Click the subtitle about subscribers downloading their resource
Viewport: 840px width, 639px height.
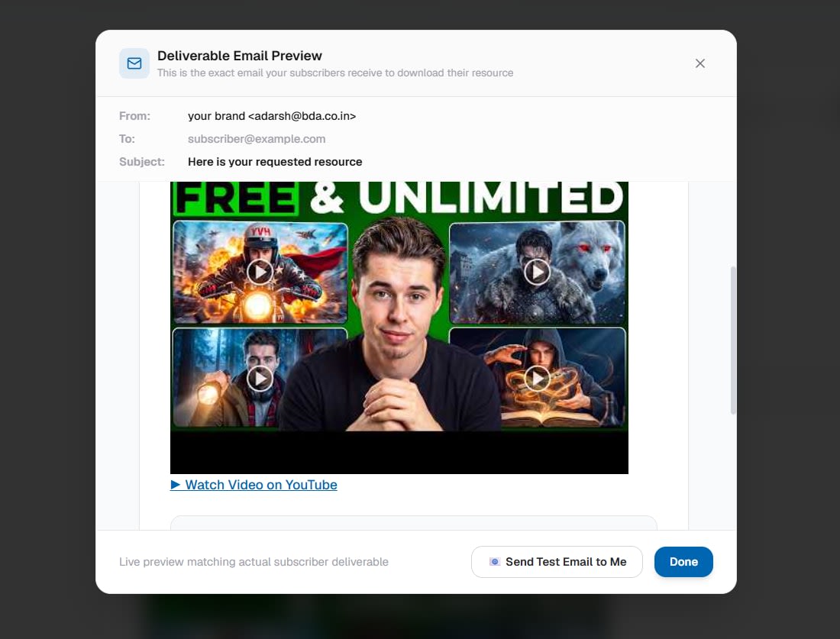coord(335,73)
